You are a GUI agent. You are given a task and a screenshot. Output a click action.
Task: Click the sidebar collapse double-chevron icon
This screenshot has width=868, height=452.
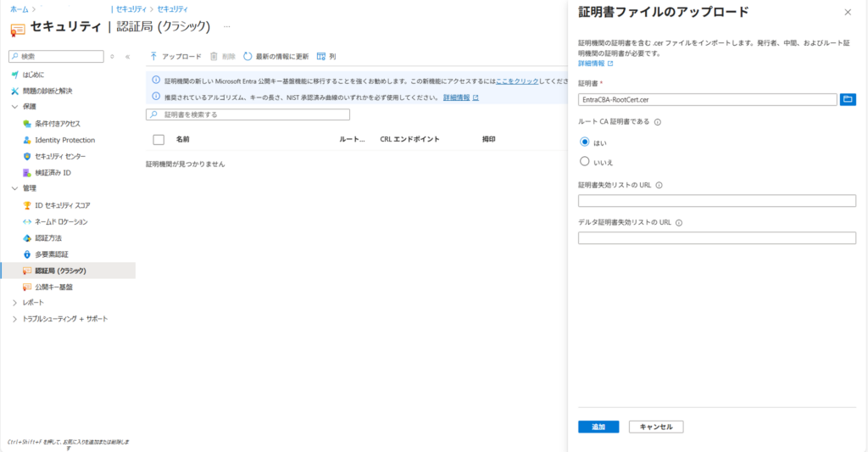(127, 56)
